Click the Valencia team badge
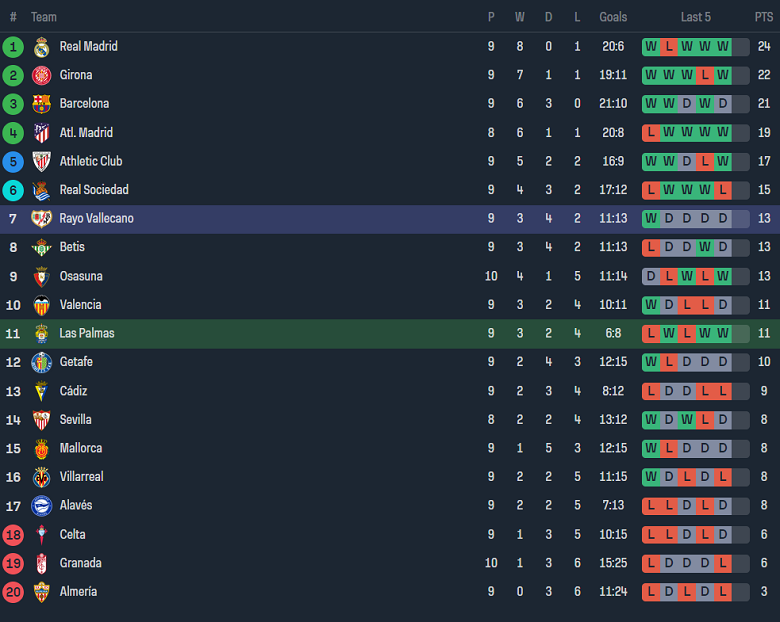Image resolution: width=780 pixels, height=622 pixels. point(41,305)
